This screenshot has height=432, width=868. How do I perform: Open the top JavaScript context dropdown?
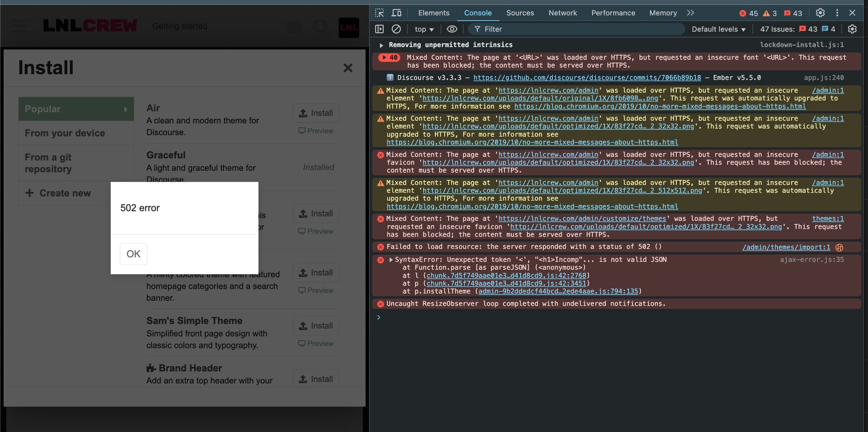pyautogui.click(x=424, y=29)
